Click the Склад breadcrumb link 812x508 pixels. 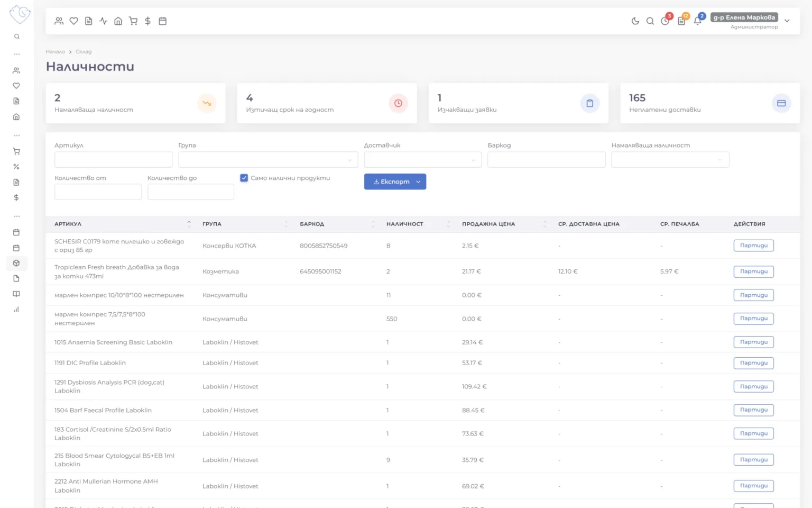84,52
